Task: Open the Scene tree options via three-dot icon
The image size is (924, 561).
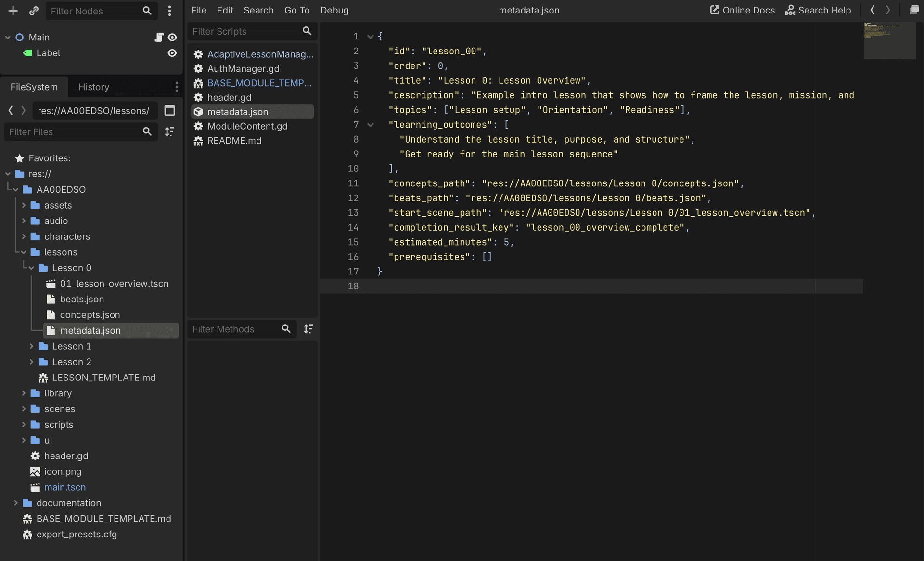Action: (170, 11)
